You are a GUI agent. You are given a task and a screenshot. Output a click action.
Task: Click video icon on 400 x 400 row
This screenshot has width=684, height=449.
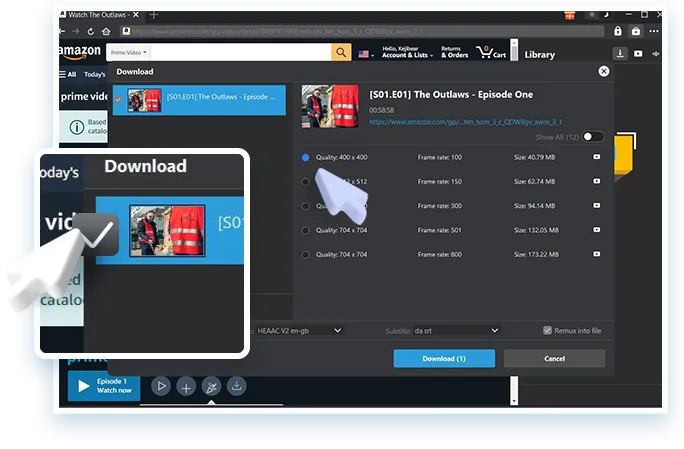click(596, 157)
